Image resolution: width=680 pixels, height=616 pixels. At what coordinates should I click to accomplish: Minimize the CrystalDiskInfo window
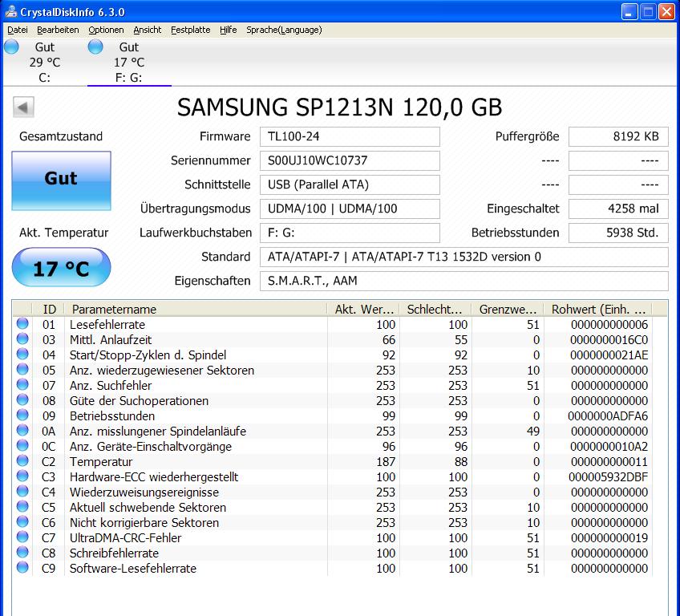pos(629,12)
